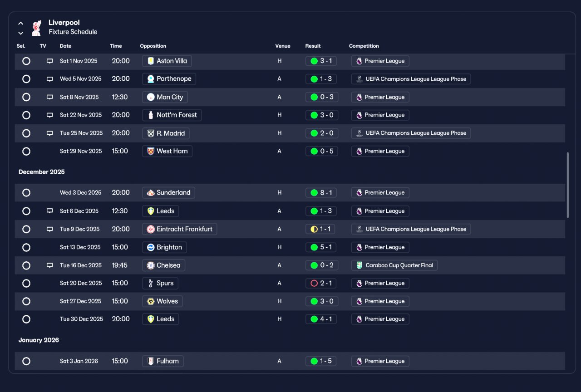
Task: Open Chelsea opposition club button
Action: pos(163,265)
